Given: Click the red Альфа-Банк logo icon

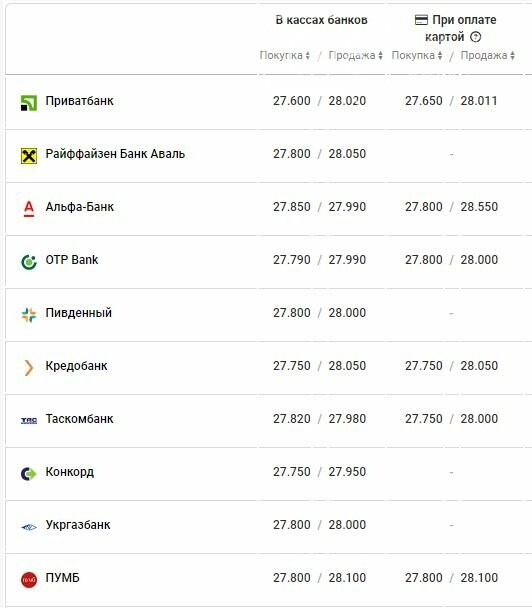Looking at the screenshot, I should pos(29,209).
